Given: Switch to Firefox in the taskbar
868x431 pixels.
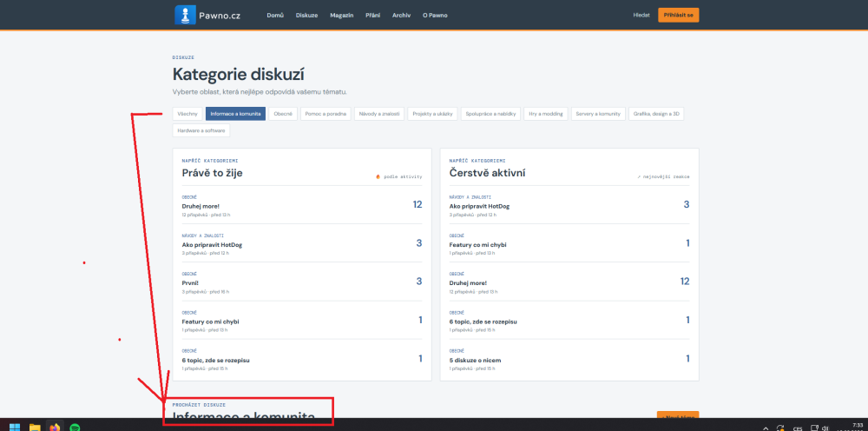Looking at the screenshot, I should 55,428.
